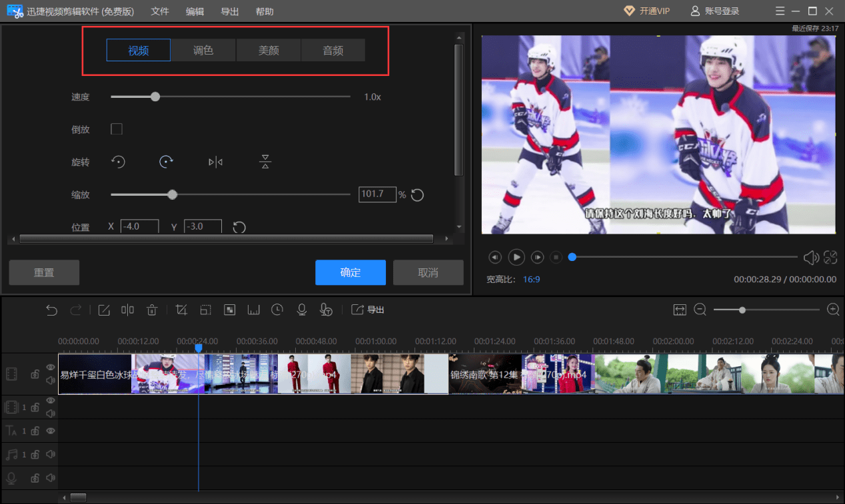The height and width of the screenshot is (504, 845).
Task: Click the undo arrow in timeline toolbar
Action: (52, 310)
